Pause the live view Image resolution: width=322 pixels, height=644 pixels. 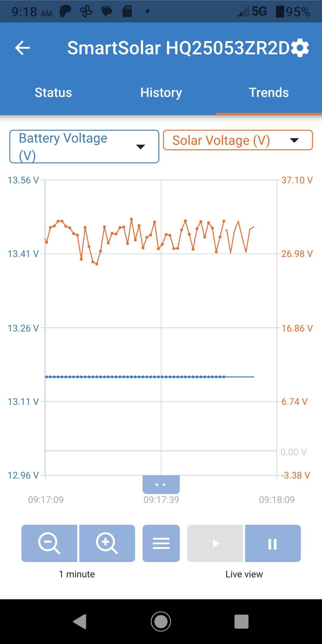pos(273,543)
